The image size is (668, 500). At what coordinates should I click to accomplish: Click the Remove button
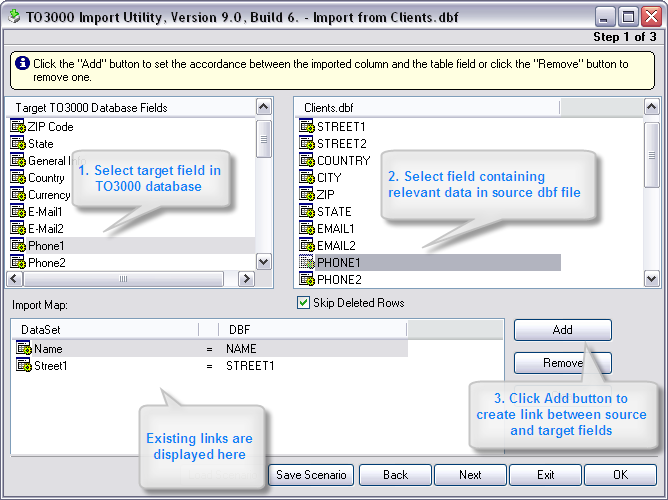563,363
